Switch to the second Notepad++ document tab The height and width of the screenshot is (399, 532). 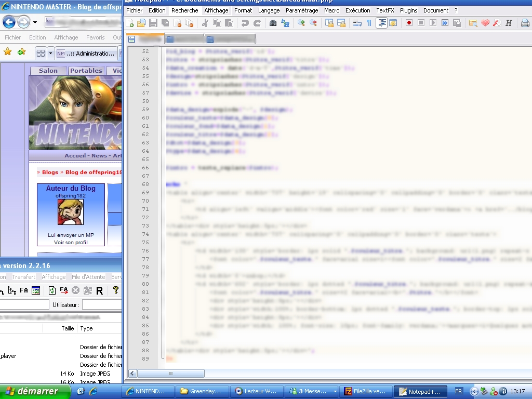[x=185, y=39]
